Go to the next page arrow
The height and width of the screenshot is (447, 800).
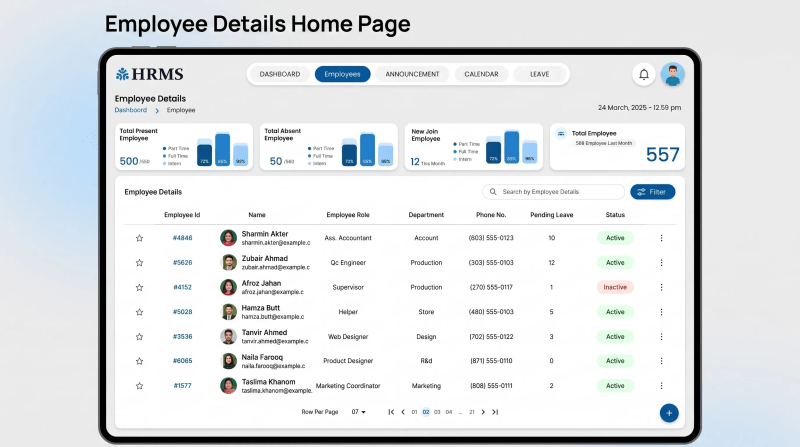(x=483, y=412)
